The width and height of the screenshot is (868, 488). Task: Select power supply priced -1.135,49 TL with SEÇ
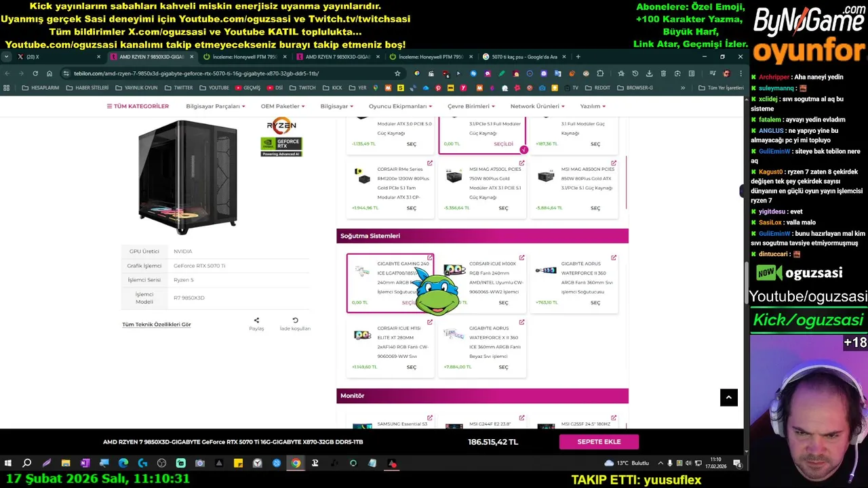pyautogui.click(x=412, y=144)
